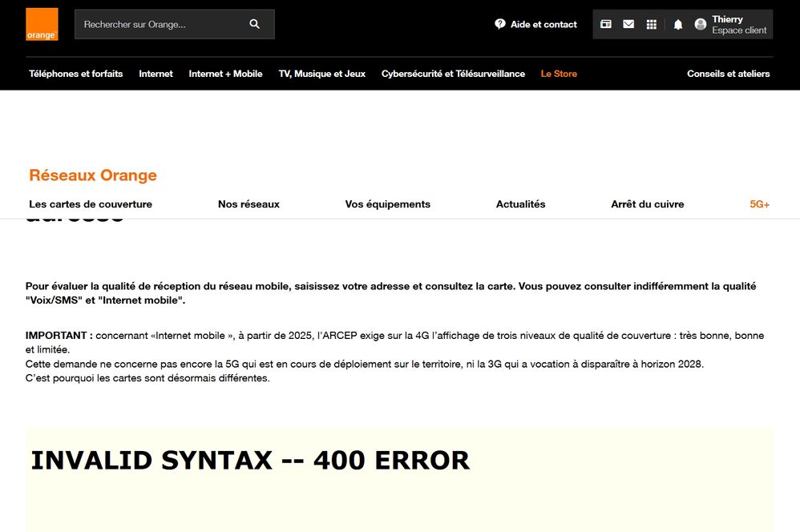Image resolution: width=800 pixels, height=532 pixels.
Task: Click the INVALID SYNTAX -- 400 ERROR text
Action: tap(250, 460)
